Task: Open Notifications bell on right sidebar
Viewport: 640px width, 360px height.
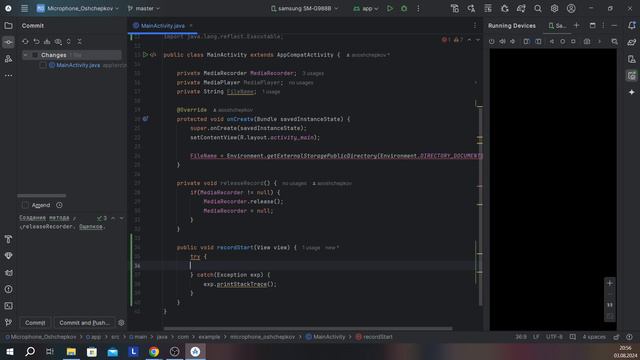Action: click(x=631, y=25)
